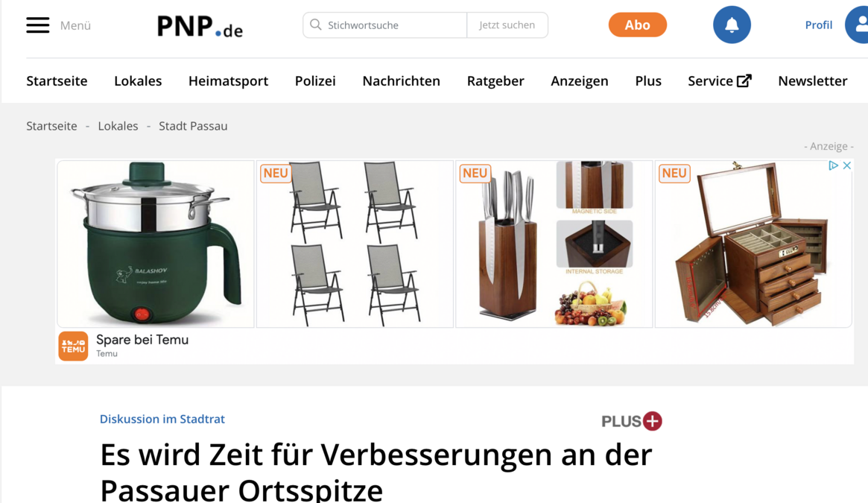
Task: Open the hamburger menu icon
Action: [x=38, y=25]
